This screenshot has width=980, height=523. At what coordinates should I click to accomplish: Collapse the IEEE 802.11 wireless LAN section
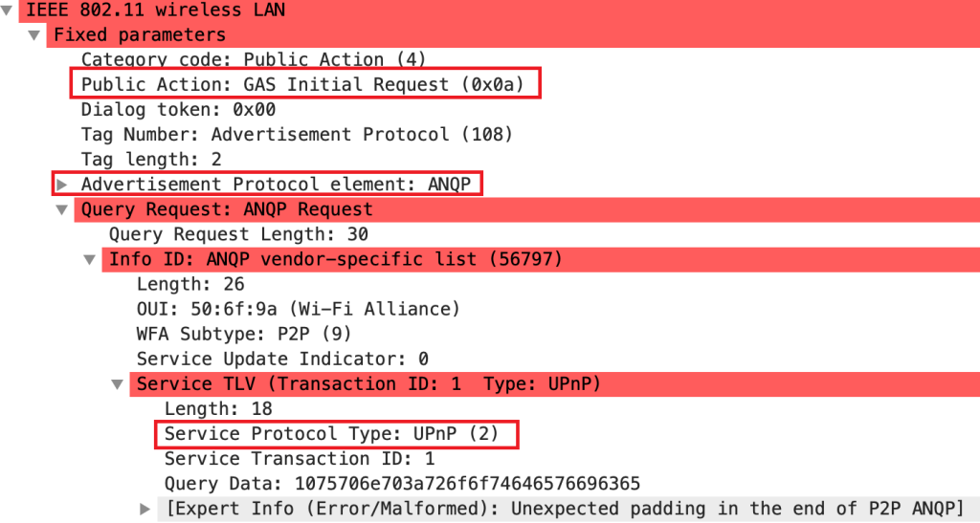pyautogui.click(x=7, y=11)
